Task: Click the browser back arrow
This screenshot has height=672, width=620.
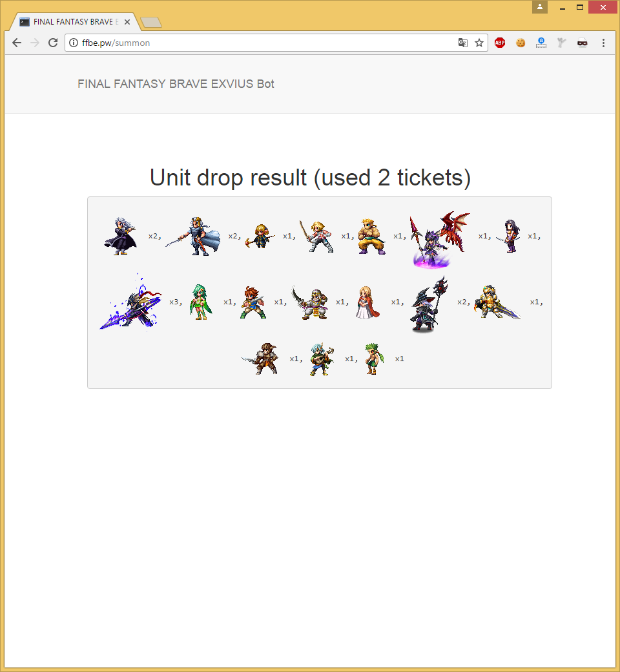Action: click(x=17, y=43)
